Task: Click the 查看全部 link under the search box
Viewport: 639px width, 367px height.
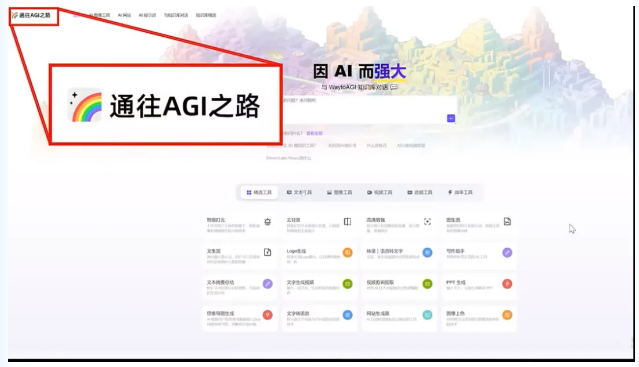Action: coord(314,133)
